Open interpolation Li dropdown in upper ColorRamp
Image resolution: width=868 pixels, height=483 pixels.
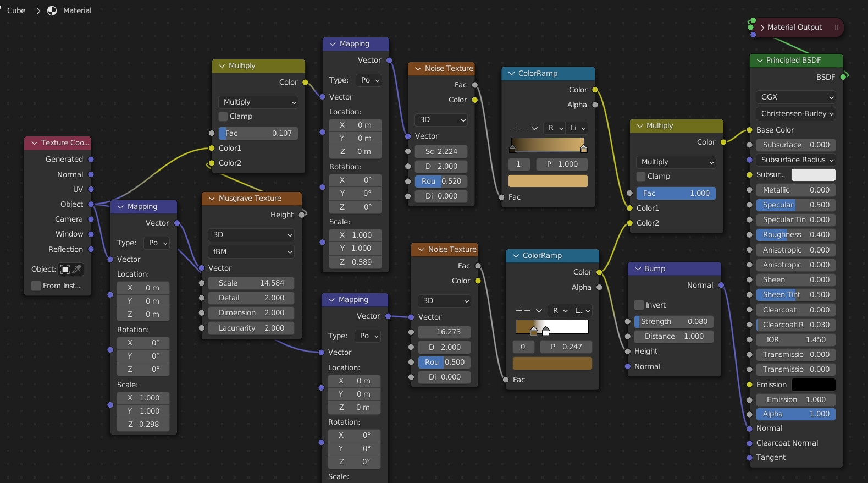577,128
